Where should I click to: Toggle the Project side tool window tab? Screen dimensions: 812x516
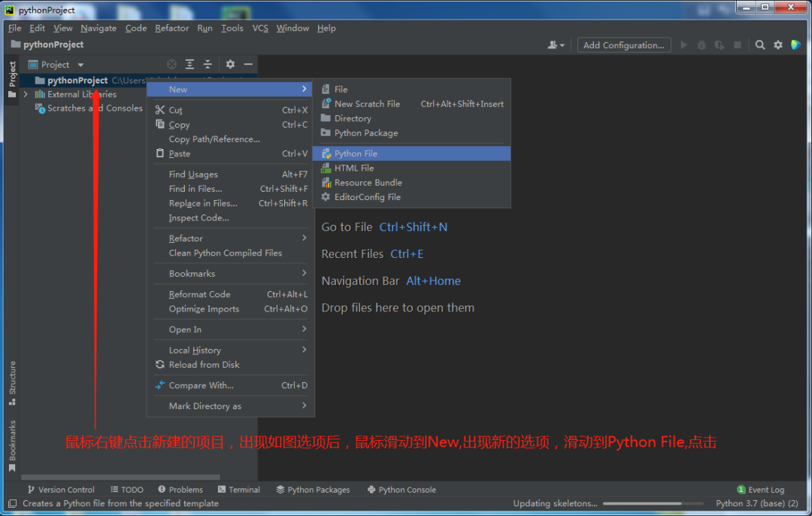click(12, 79)
